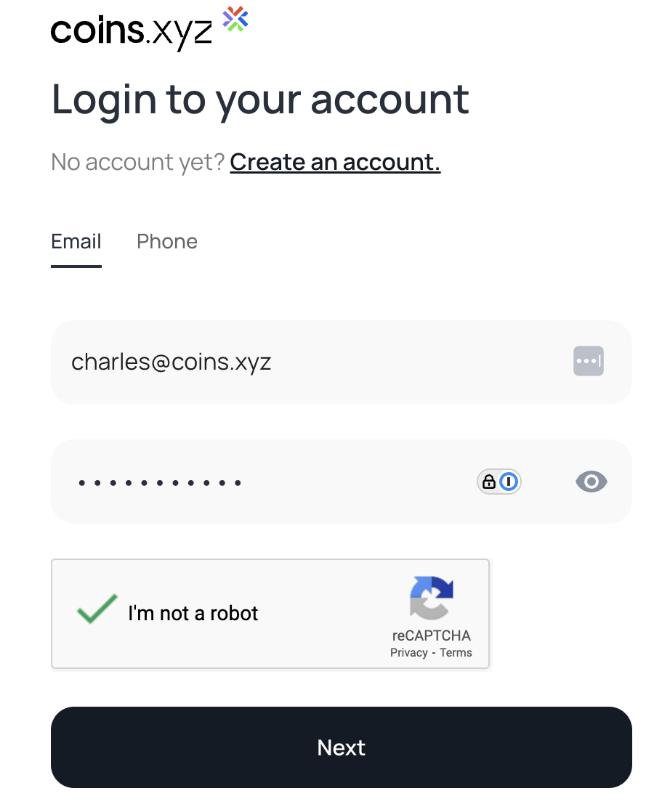Click the Login to your account heading
The height and width of the screenshot is (812, 670).
point(260,100)
